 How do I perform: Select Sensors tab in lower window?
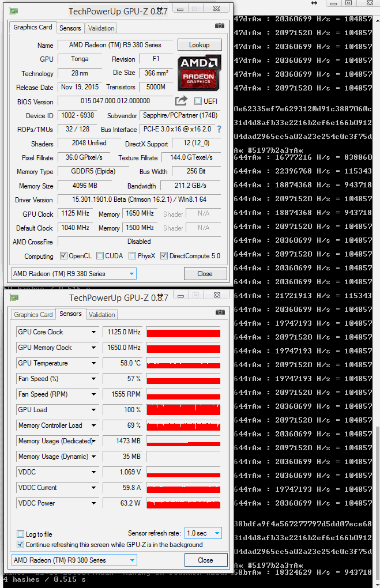tap(70, 314)
